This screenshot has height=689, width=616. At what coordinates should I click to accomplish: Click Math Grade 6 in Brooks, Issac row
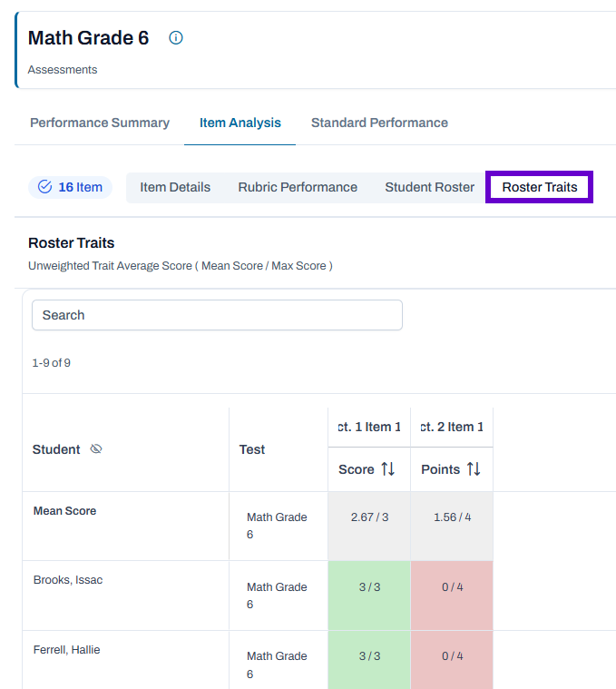pos(277,595)
